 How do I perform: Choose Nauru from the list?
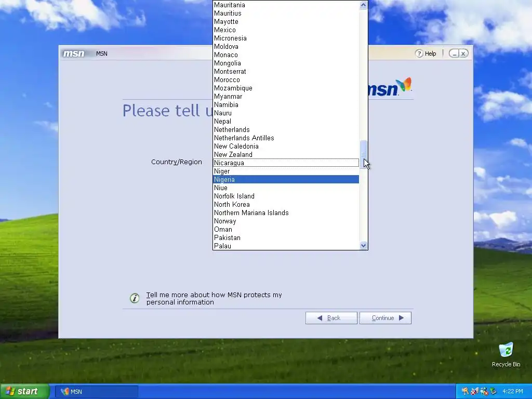pos(286,113)
